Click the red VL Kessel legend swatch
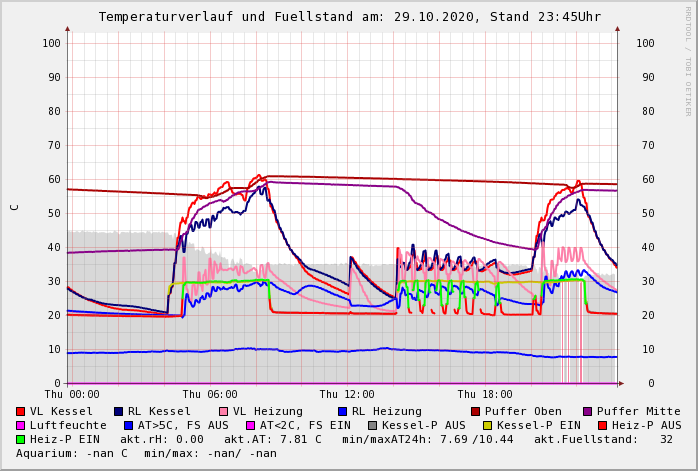698x471 pixels. (21, 411)
